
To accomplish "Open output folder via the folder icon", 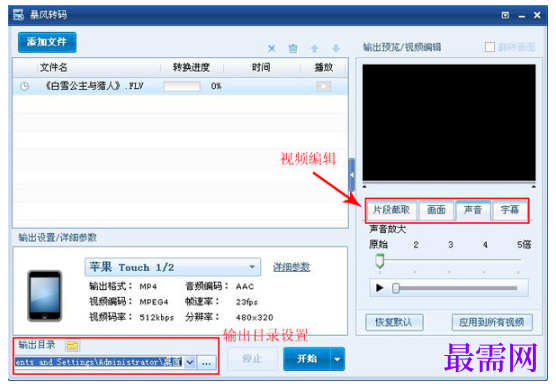I will coord(73,345).
